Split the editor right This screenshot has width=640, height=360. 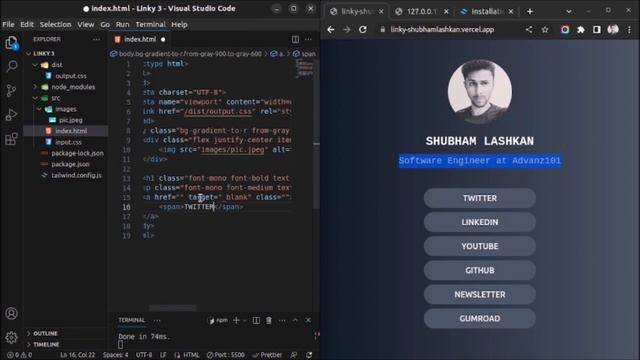[295, 39]
